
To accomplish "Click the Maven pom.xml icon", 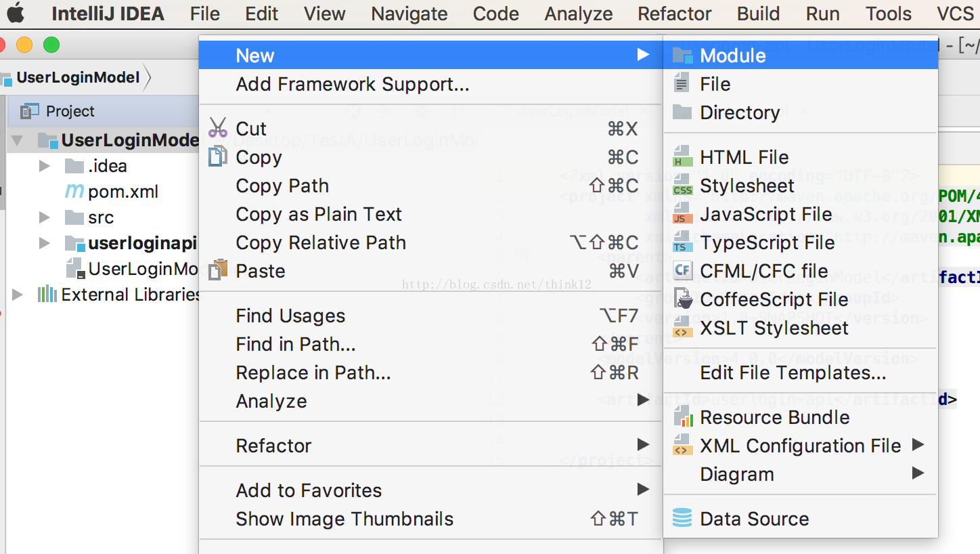I will [74, 192].
